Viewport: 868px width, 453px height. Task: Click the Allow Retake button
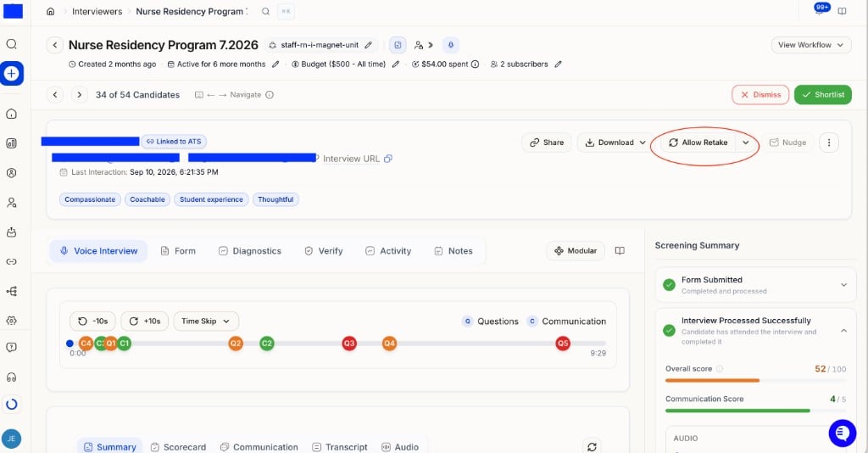click(x=698, y=143)
